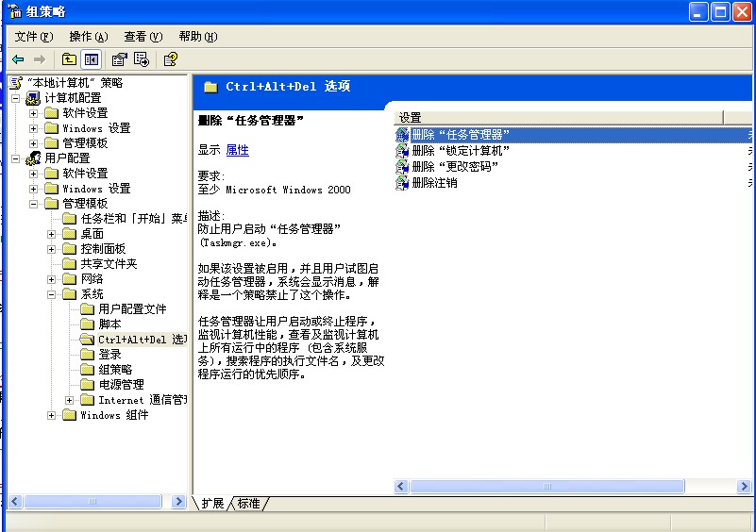Screen dimensions: 756x532
Task: Click the 组策略 title bar icon
Action: (x=14, y=11)
